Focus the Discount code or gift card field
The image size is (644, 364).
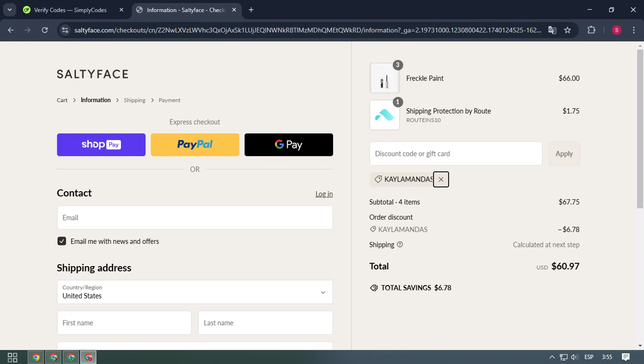click(456, 153)
